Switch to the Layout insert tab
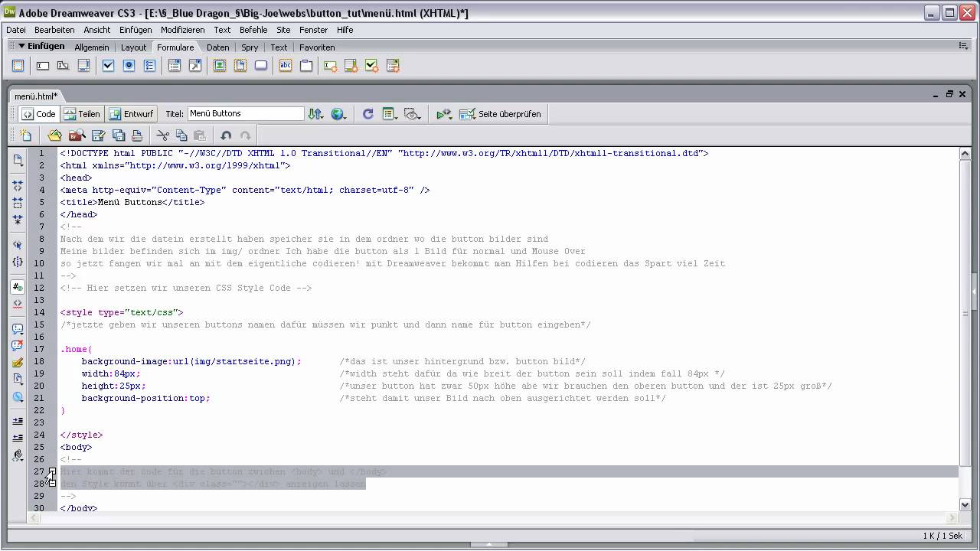This screenshot has height=551, width=980. coord(133,47)
